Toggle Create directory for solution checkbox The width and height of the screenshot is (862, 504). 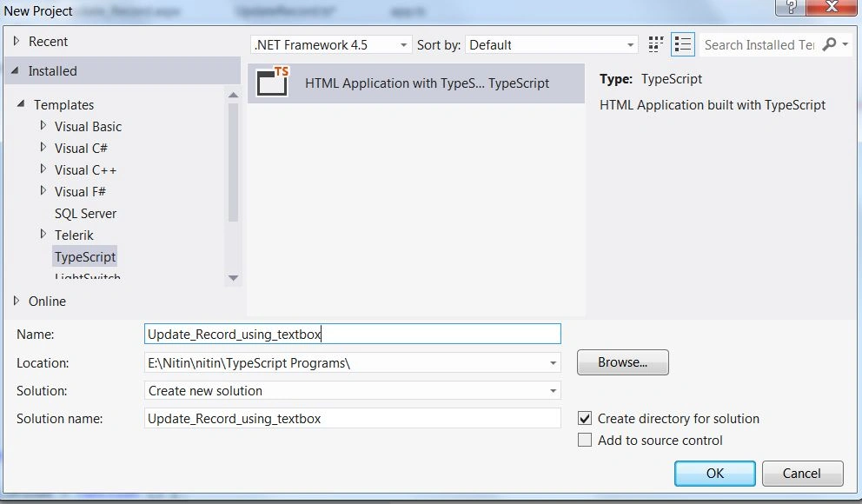pyautogui.click(x=585, y=418)
